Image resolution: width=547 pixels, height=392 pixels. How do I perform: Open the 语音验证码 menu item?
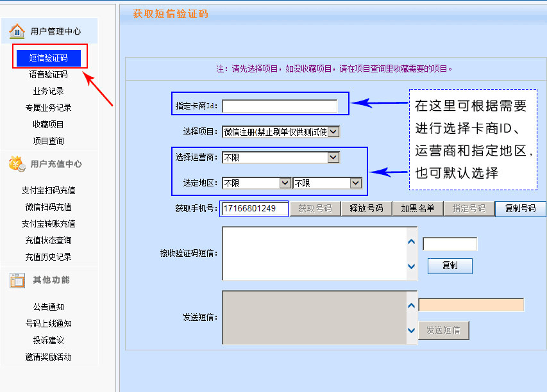(49, 74)
